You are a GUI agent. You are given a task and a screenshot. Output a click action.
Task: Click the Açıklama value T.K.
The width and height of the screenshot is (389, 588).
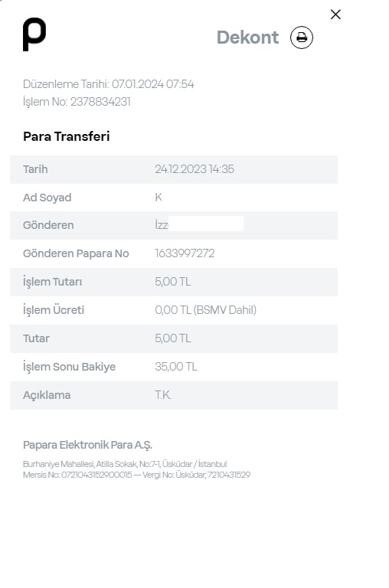point(163,395)
